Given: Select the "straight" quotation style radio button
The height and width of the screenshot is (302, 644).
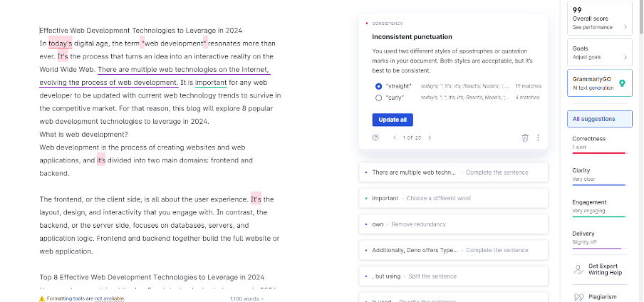Looking at the screenshot, I should point(379,86).
